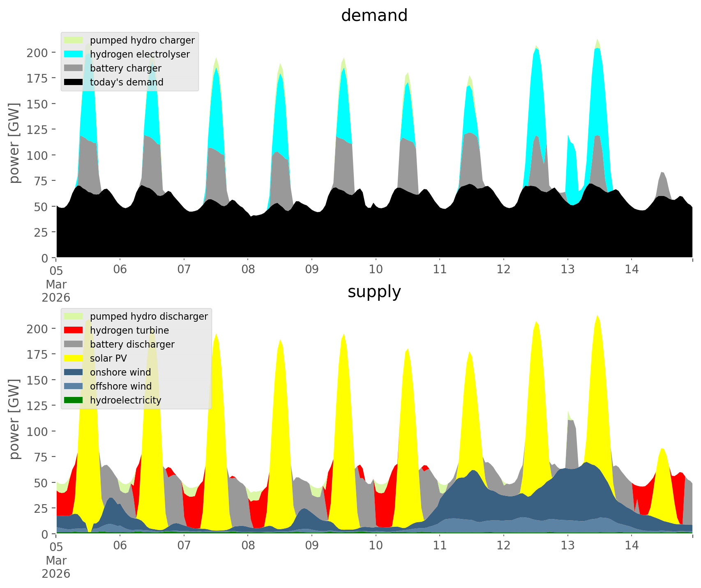Click the "demand" chart title
This screenshot has width=701, height=588.
(374, 16)
